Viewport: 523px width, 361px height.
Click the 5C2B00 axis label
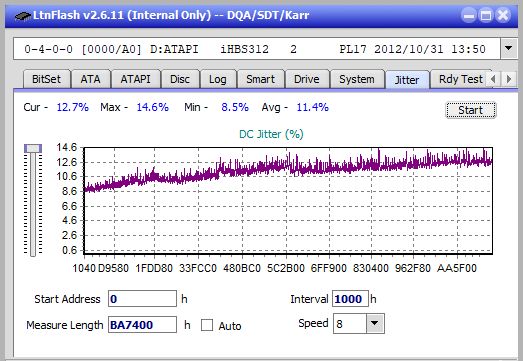[286, 268]
